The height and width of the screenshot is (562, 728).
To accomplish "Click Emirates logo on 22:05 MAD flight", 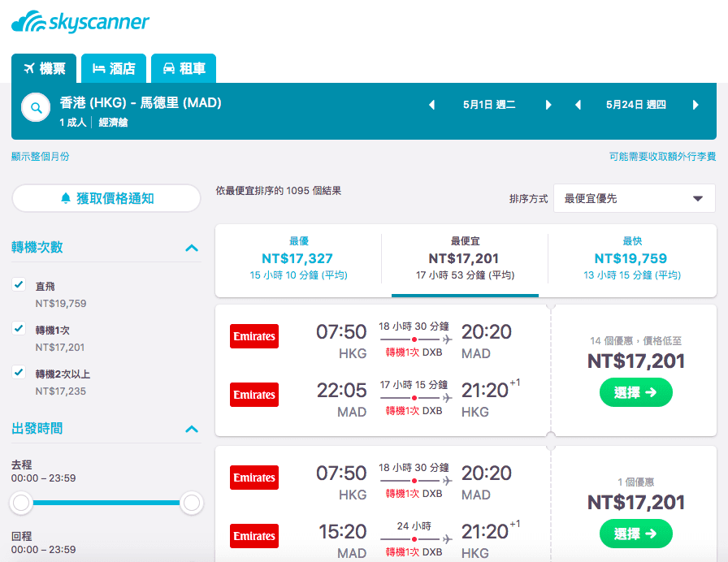I will 254,395.
